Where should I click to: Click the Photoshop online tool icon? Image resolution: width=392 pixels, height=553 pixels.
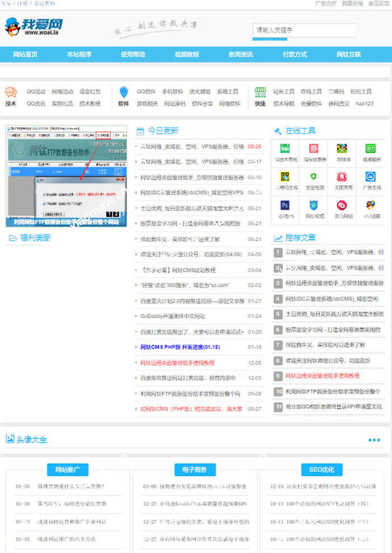pyautogui.click(x=284, y=205)
